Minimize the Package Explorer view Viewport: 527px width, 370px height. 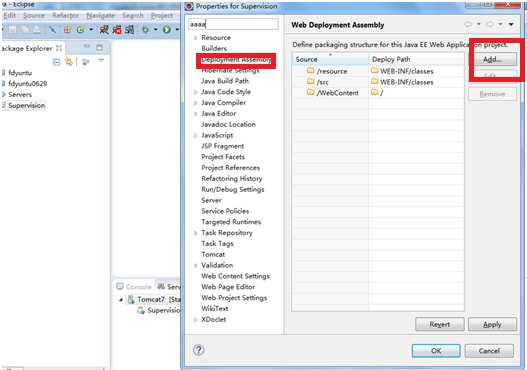click(x=87, y=47)
